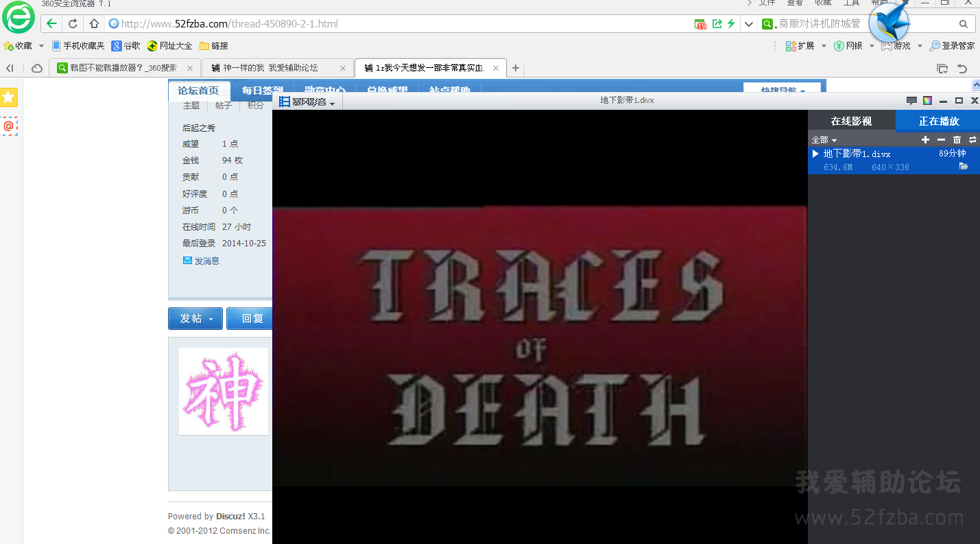This screenshot has width=980, height=544.
Task: Open the player skin color palette icon
Action: pyautogui.click(x=927, y=101)
